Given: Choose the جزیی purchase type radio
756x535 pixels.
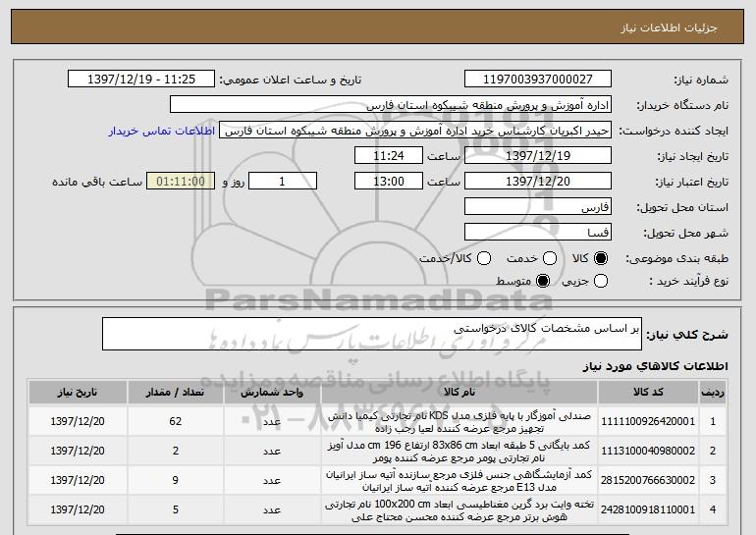Looking at the screenshot, I should tap(601, 281).
